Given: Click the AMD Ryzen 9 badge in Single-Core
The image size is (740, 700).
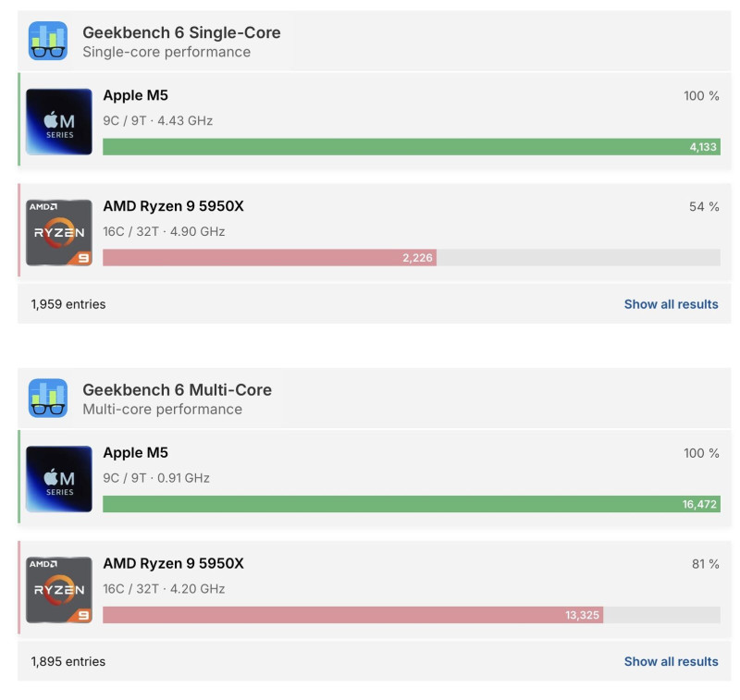Looking at the screenshot, I should (x=59, y=232).
